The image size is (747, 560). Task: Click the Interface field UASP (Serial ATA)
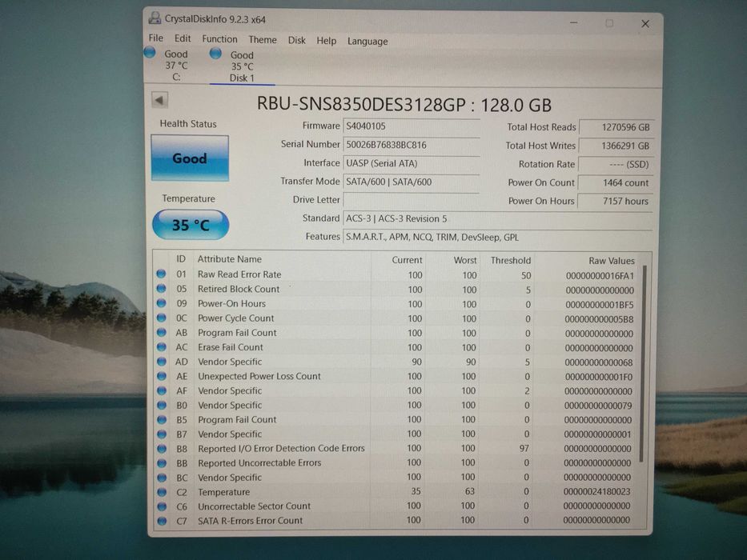tap(412, 163)
